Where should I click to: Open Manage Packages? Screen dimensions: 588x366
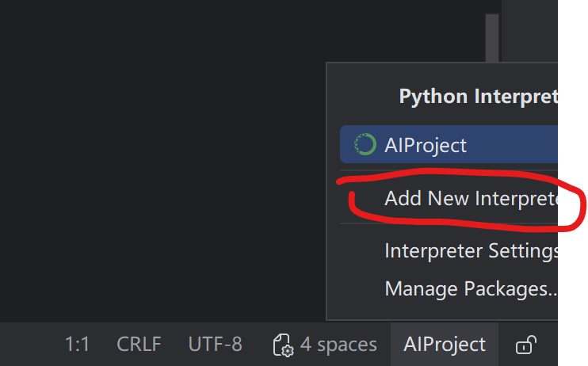(449, 288)
